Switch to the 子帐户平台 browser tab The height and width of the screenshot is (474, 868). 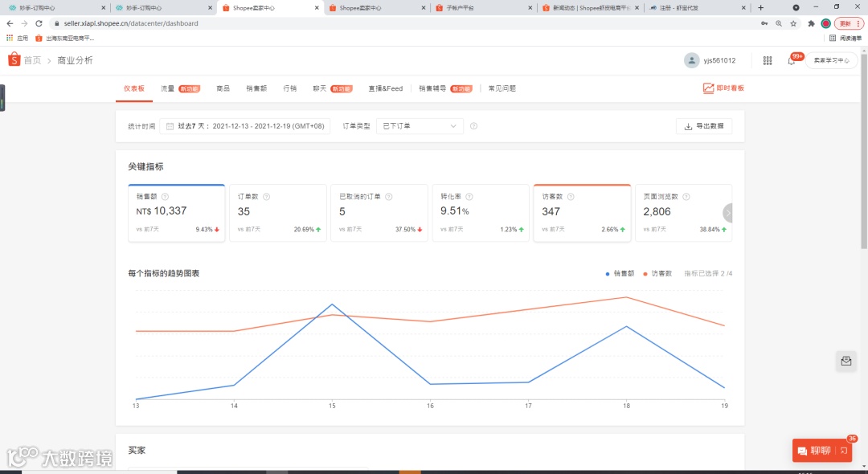[484, 8]
